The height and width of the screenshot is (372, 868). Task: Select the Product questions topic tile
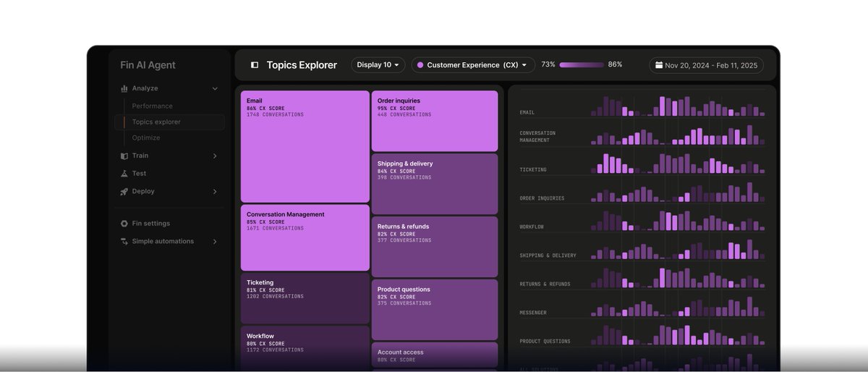tap(435, 310)
